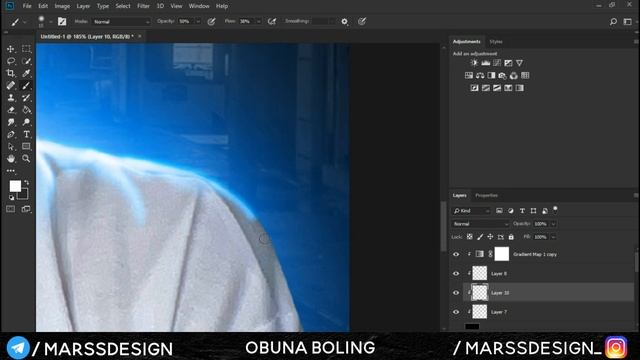The image size is (640, 360).
Task: Toggle visibility of Gradient Map 1 copy layer
Action: [456, 254]
